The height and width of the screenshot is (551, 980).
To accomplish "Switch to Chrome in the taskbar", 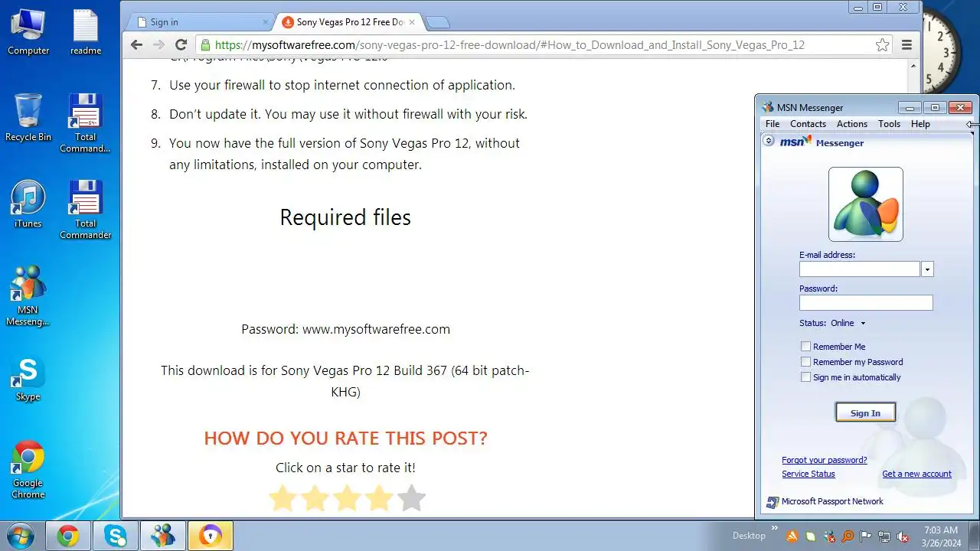I will [x=68, y=536].
